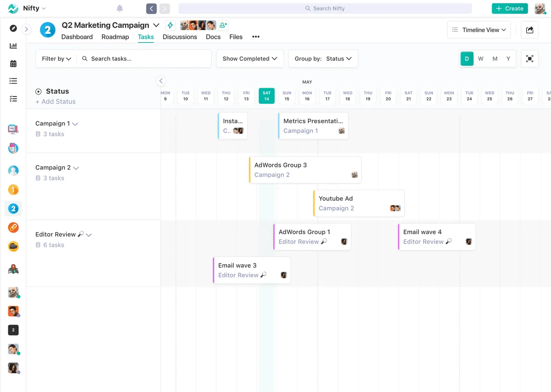551x392 pixels.
Task: Enable yearly view using the Y toggle
Action: point(509,58)
